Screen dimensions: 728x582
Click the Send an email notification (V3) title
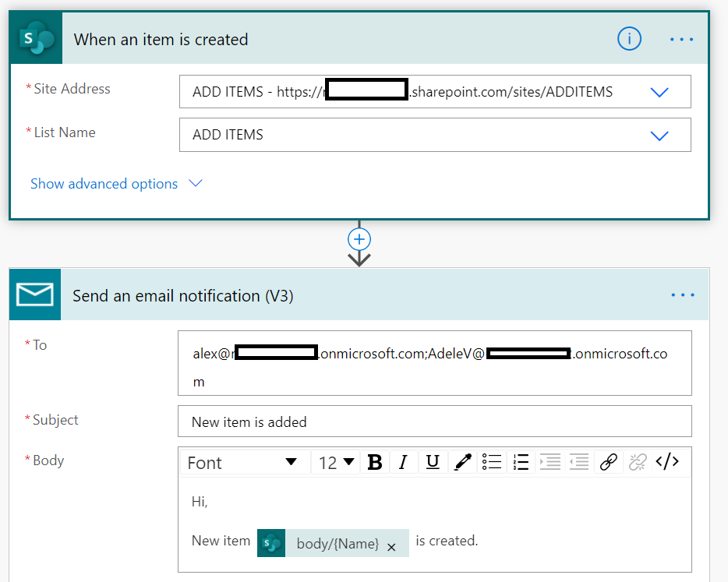[183, 295]
